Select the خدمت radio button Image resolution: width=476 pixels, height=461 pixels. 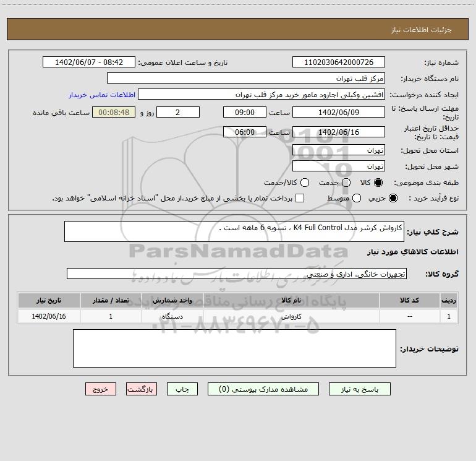tap(346, 183)
